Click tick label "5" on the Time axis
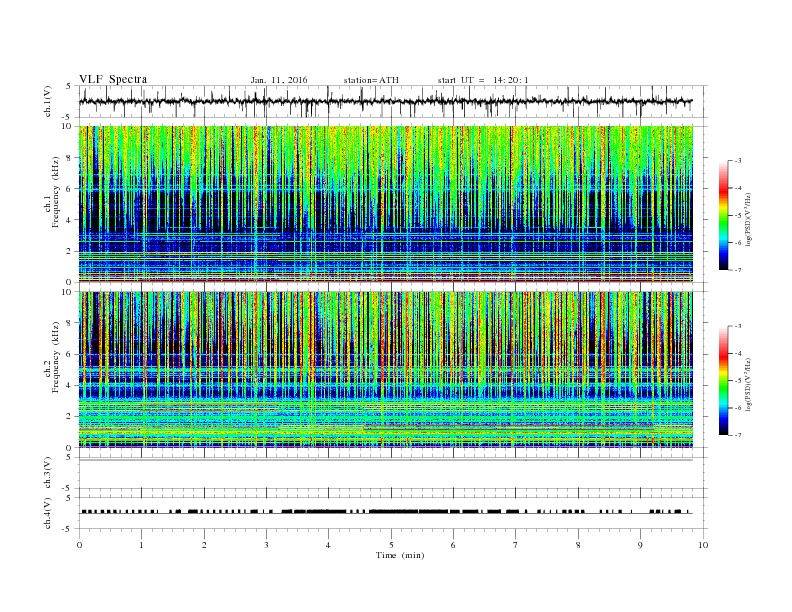Viewport: 792px width, 612px height. click(391, 545)
